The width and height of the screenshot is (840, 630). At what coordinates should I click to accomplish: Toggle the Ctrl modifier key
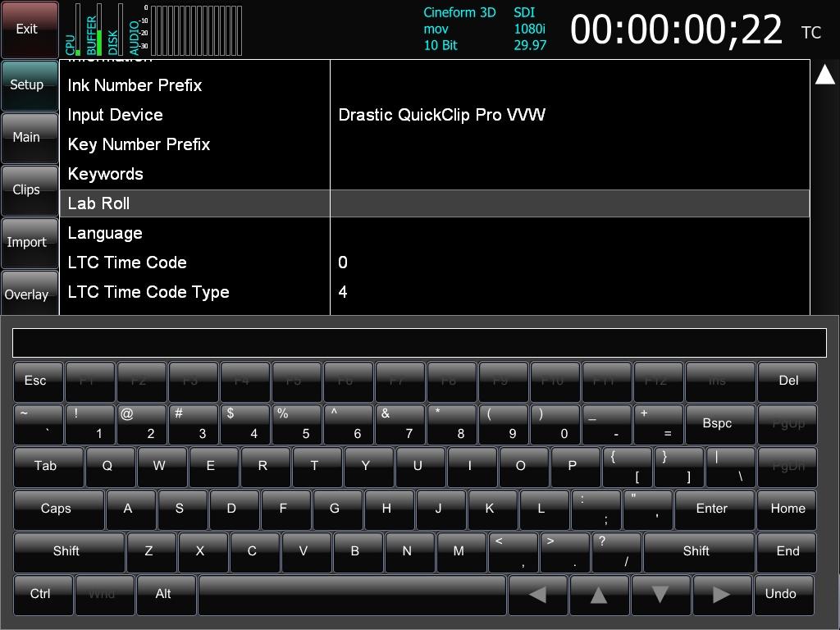(x=43, y=595)
